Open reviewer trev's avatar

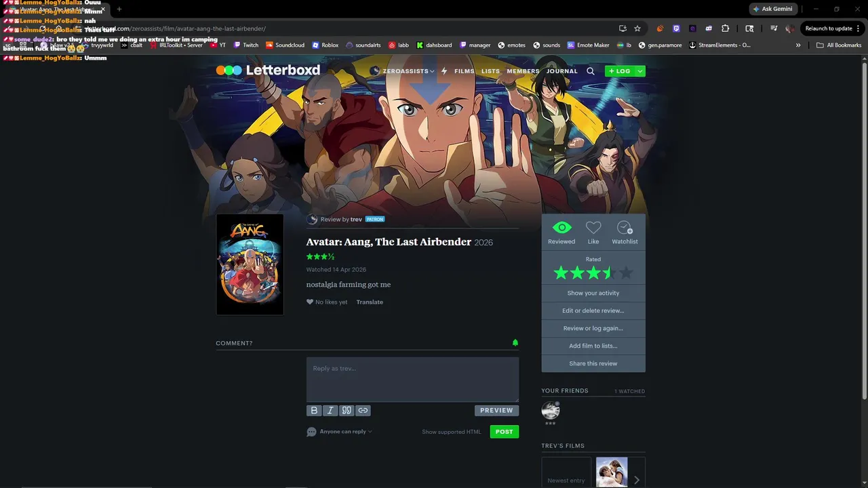(312, 219)
